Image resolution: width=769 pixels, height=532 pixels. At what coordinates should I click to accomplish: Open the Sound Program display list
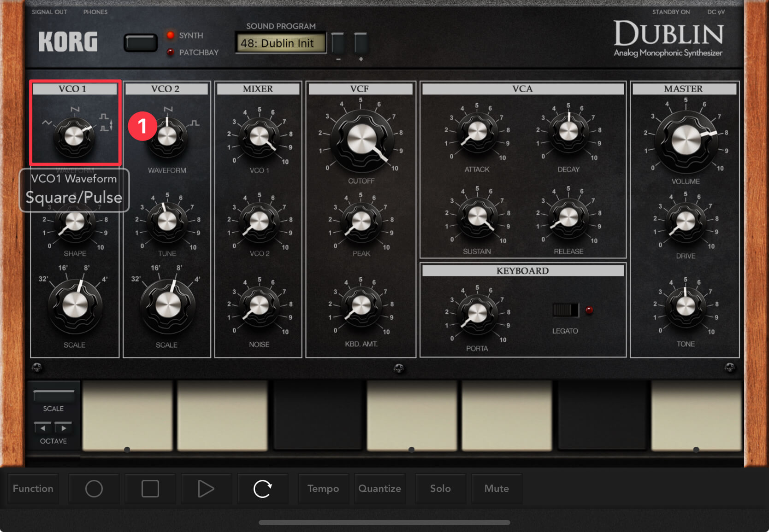click(280, 43)
